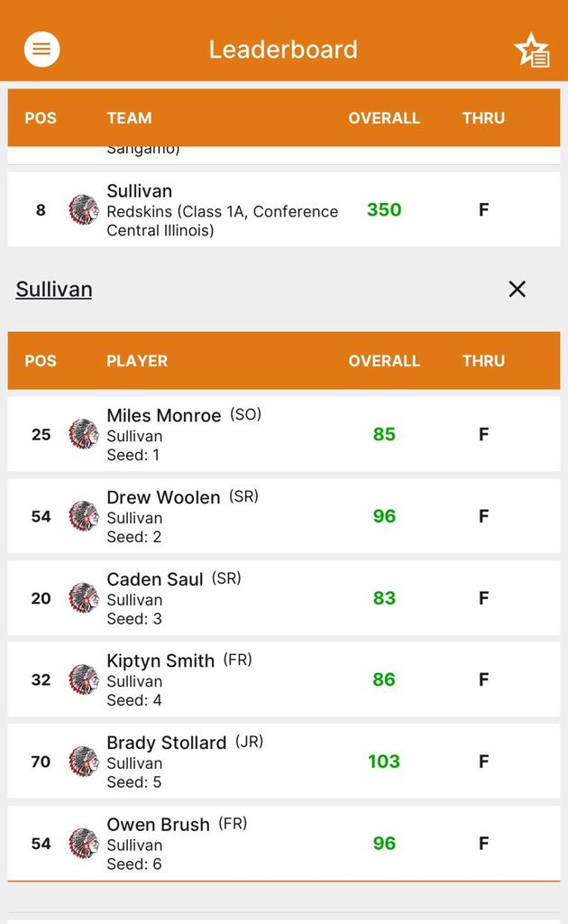
Task: Click Miles Monroe's team logo icon
Action: [84, 434]
